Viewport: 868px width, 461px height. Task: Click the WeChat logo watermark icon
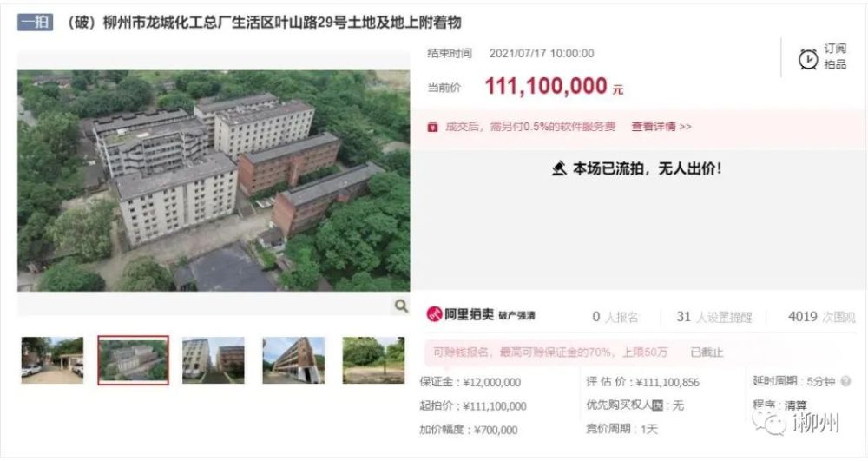pyautogui.click(x=769, y=424)
